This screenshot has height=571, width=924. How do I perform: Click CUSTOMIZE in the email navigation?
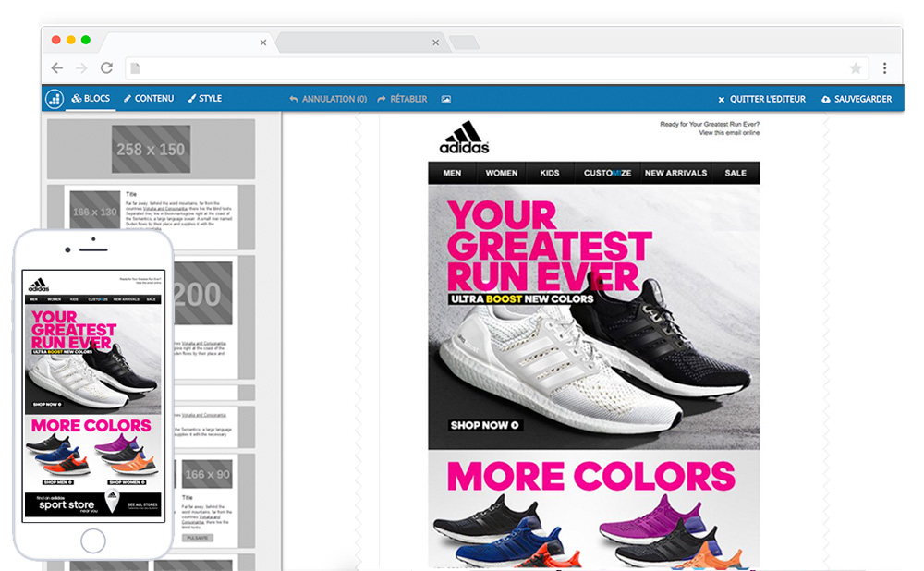tap(607, 173)
